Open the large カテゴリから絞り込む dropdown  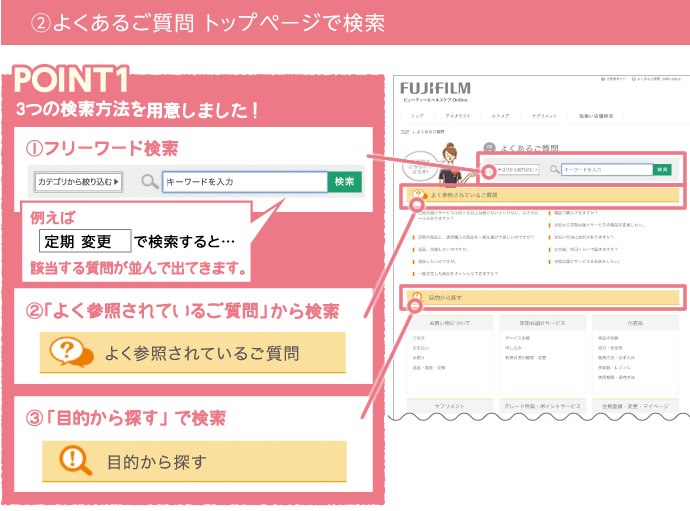click(78, 182)
